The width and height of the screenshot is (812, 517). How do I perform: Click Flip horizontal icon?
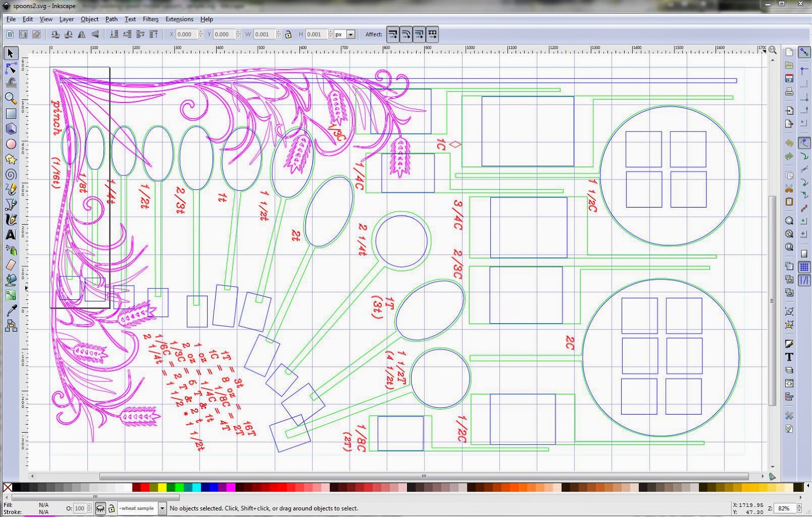[82, 35]
